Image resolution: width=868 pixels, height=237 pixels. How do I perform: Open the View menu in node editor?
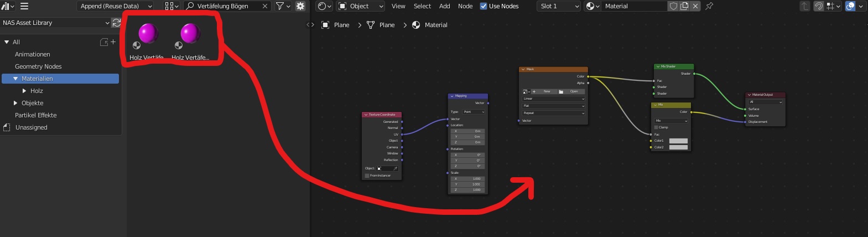point(398,6)
